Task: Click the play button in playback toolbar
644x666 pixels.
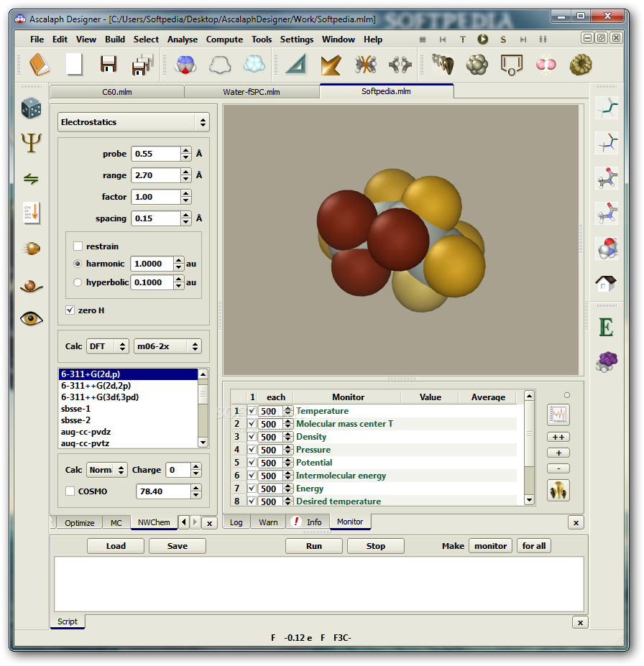Action: point(482,40)
